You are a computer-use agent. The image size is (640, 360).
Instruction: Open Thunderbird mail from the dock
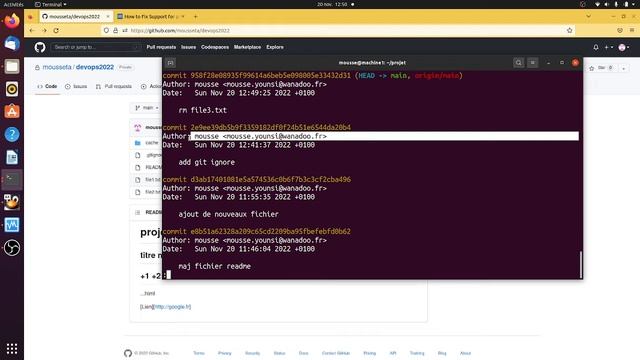[x=12, y=43]
